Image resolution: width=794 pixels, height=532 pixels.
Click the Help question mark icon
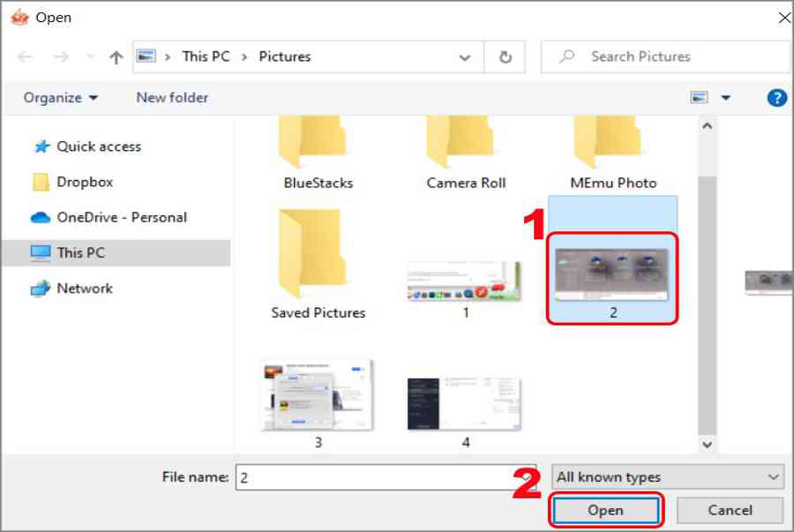pyautogui.click(x=776, y=97)
